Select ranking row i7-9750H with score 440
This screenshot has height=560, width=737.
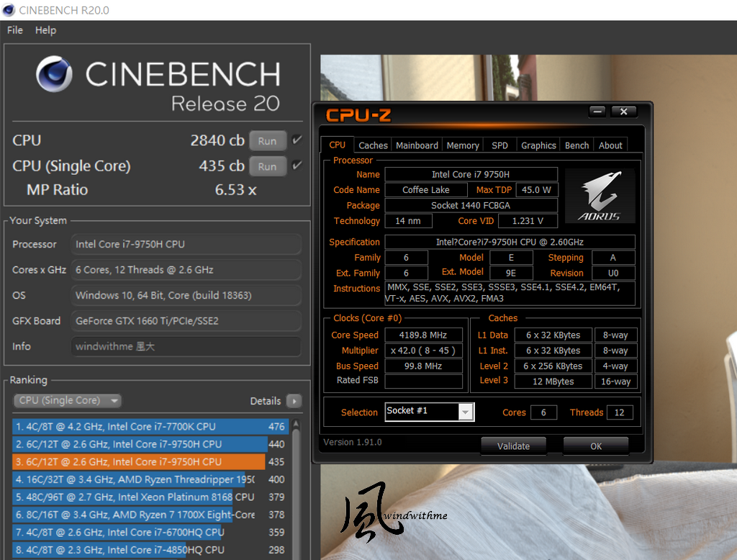[x=150, y=444]
